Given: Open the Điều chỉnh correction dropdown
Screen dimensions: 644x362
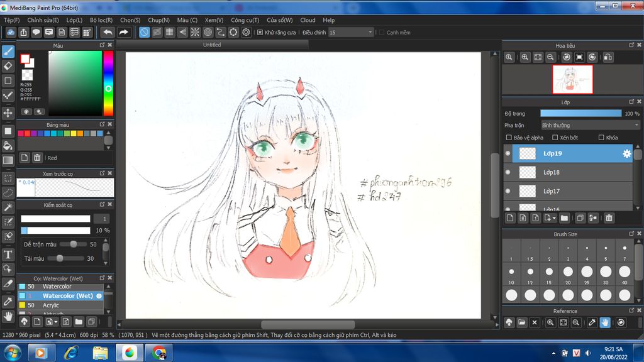Looking at the screenshot, I should [x=351, y=33].
